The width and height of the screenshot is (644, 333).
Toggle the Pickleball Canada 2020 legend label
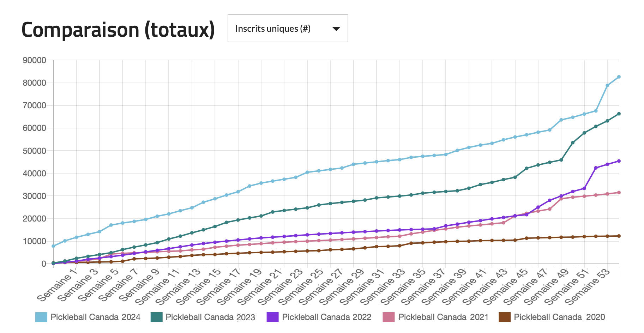[x=559, y=317]
